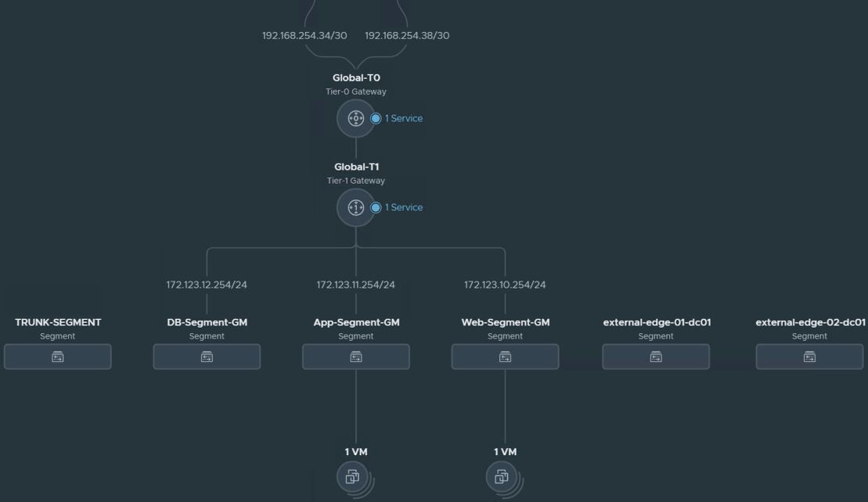Click the 172.123.12.254/24 gateway address
868x502 pixels.
207,285
